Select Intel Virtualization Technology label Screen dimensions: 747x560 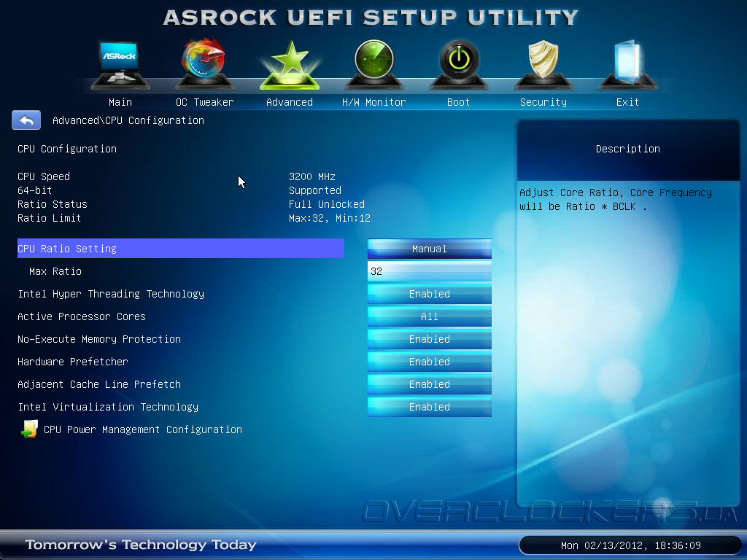click(x=108, y=407)
